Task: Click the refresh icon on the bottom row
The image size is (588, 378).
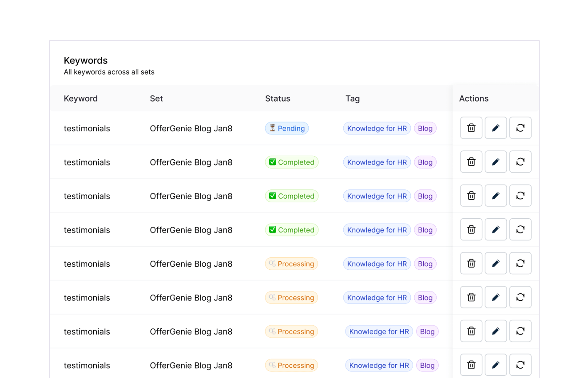Action: 520,365
